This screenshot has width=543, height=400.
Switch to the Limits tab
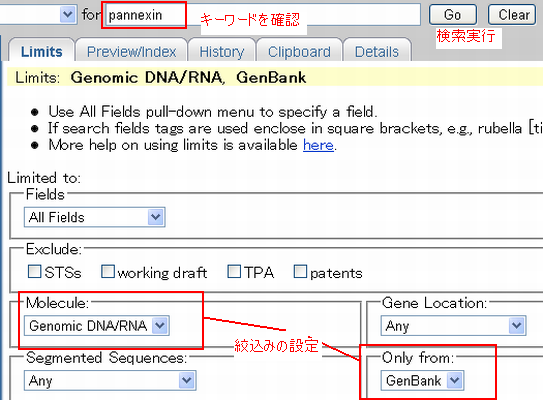coord(42,52)
